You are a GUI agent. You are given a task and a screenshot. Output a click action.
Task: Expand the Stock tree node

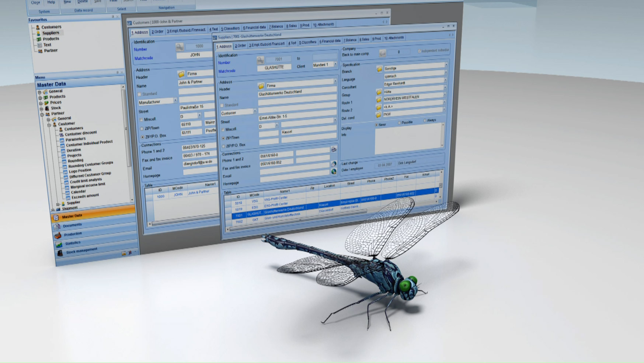[41, 108]
